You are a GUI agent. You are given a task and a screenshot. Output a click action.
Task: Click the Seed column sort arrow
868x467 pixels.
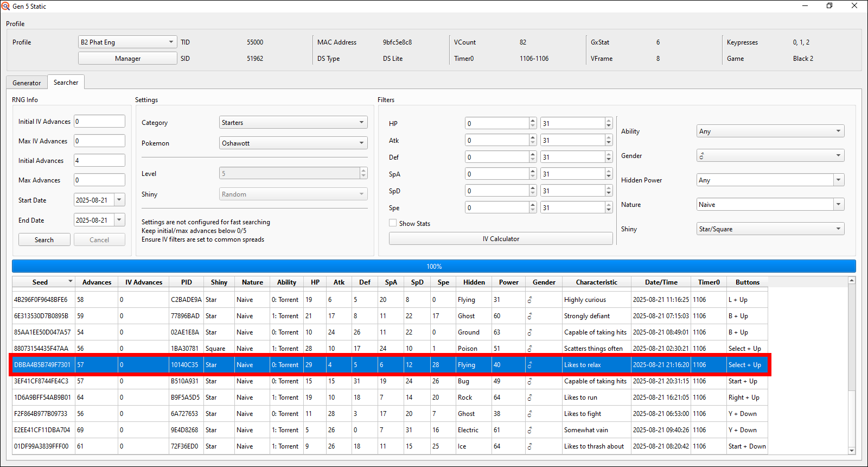[x=70, y=281]
